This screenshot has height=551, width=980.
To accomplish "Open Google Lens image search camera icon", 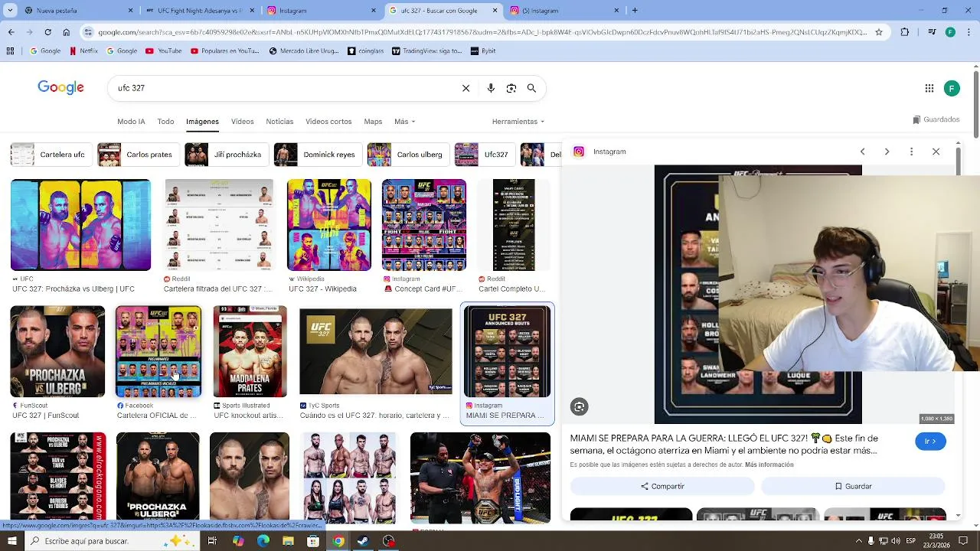I will 511,88.
